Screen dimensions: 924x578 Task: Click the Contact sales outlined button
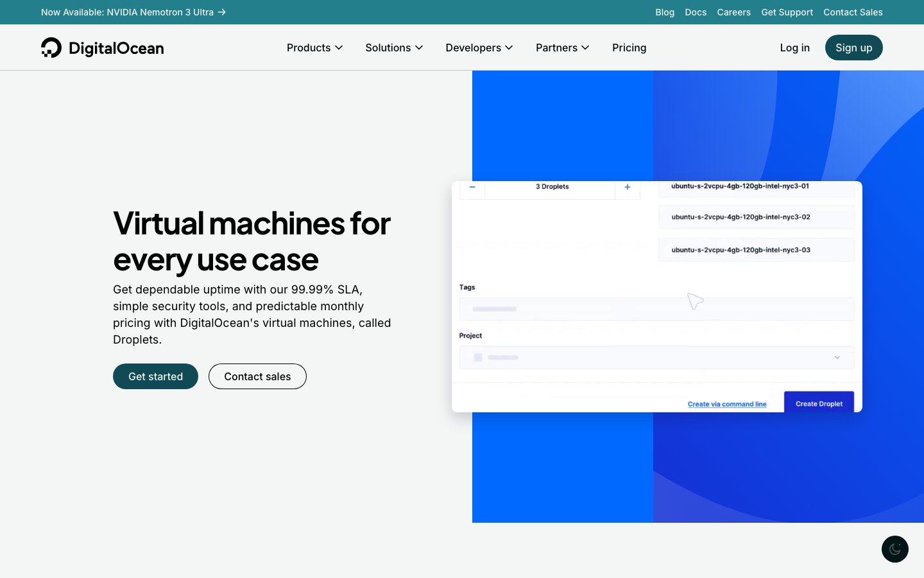[x=257, y=376]
